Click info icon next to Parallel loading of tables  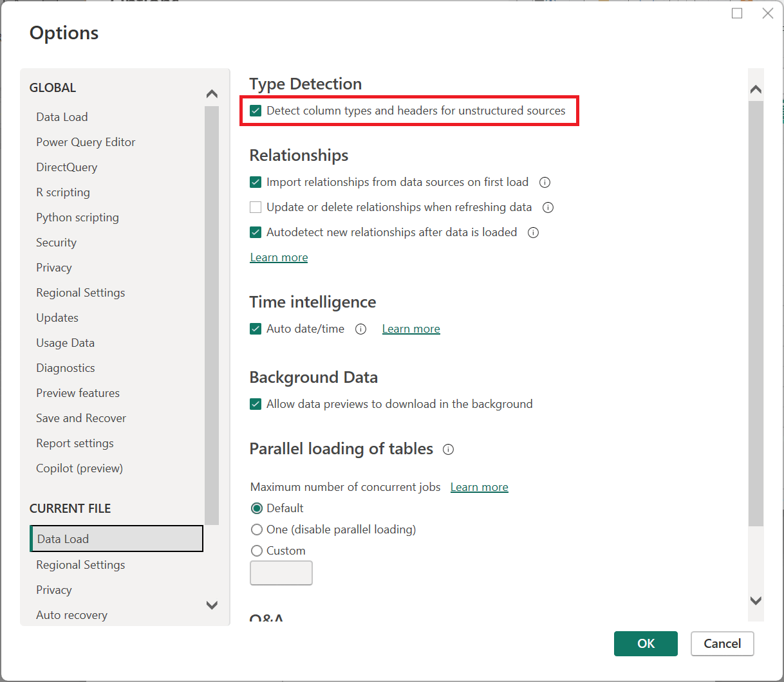[x=448, y=449]
